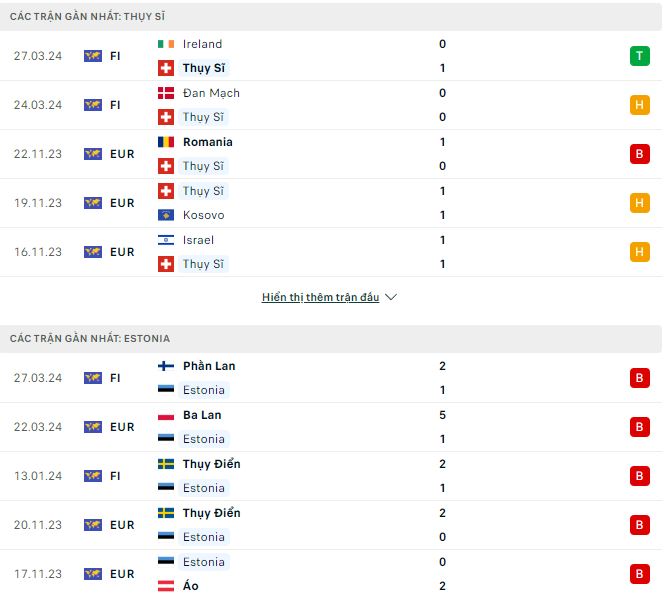Select Thụy Điển in the 13.01.24 match
667x597 pixels.
(x=211, y=464)
